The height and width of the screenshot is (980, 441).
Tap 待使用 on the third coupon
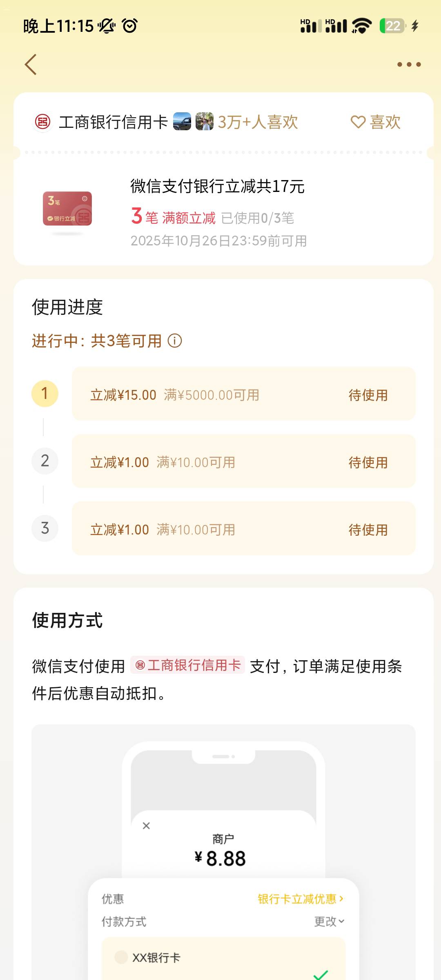[x=368, y=530]
